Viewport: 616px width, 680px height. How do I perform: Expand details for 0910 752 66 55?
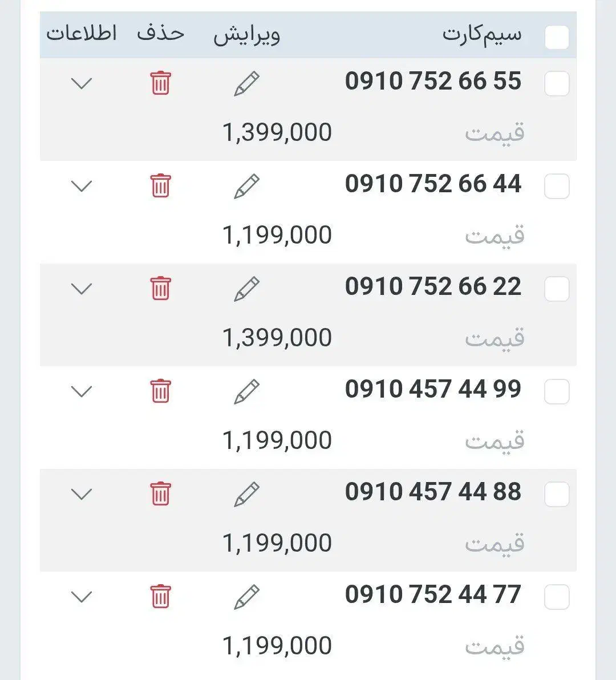pos(82,84)
